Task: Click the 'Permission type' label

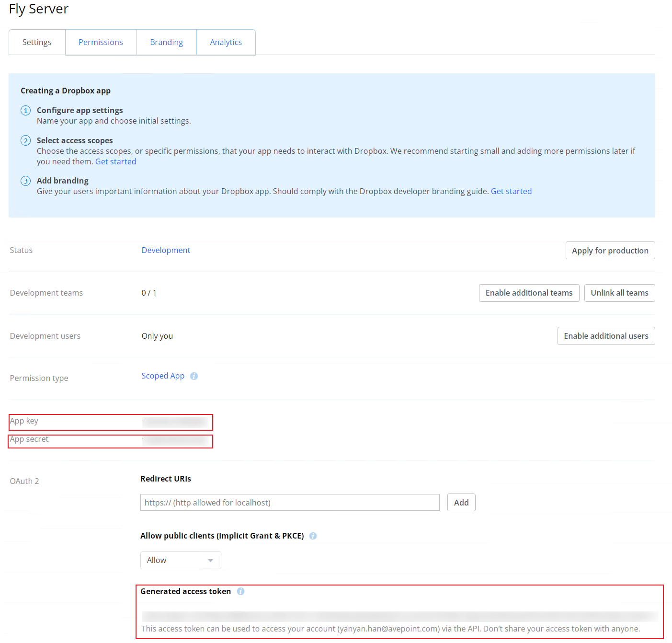Action: pyautogui.click(x=39, y=378)
